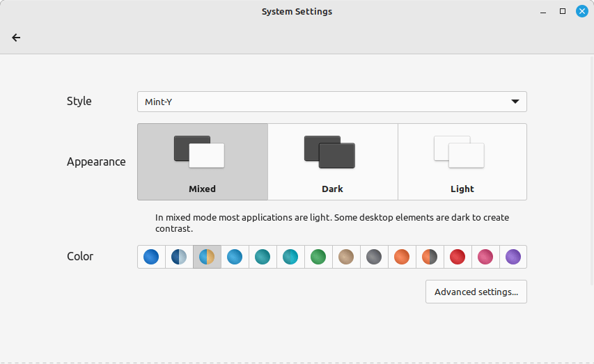Click the dropdown arrow in the Style combo box
Viewport: 594px width, 364px height.
[515, 102]
